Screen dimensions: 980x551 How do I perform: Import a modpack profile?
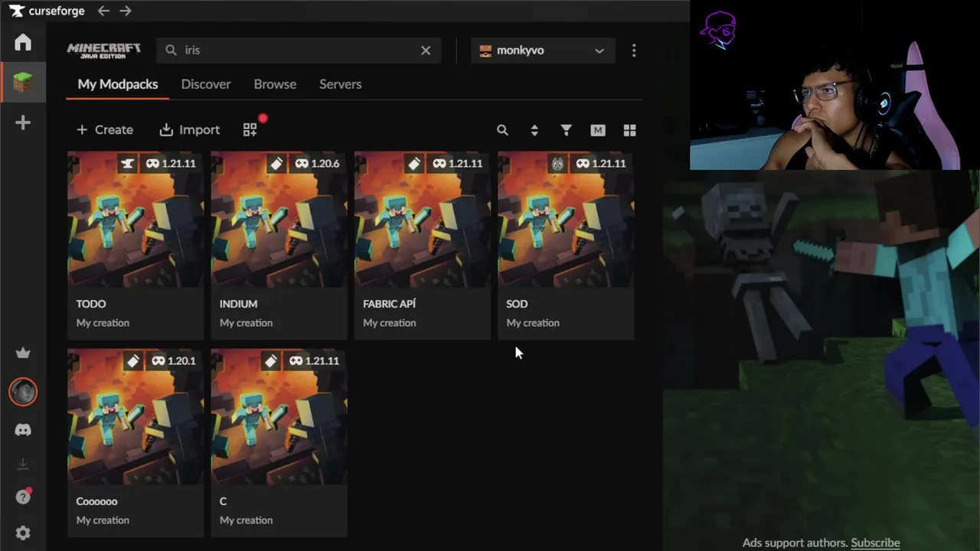(x=189, y=130)
